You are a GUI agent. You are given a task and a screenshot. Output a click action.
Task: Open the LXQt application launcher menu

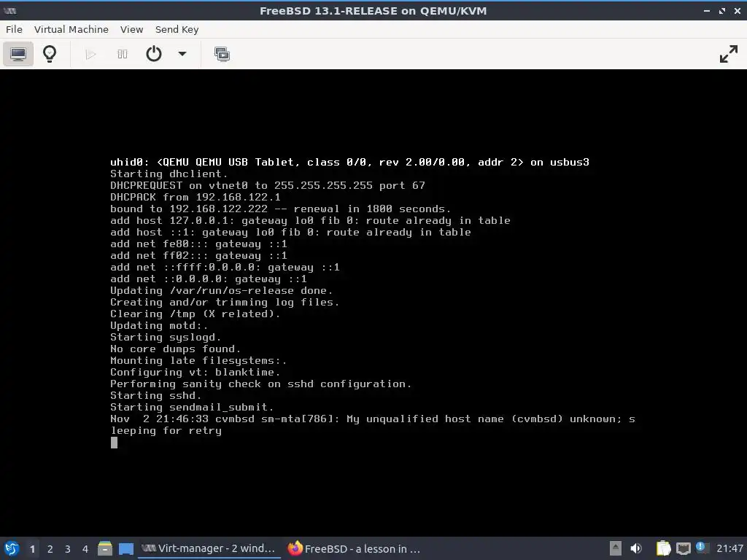tap(12, 548)
